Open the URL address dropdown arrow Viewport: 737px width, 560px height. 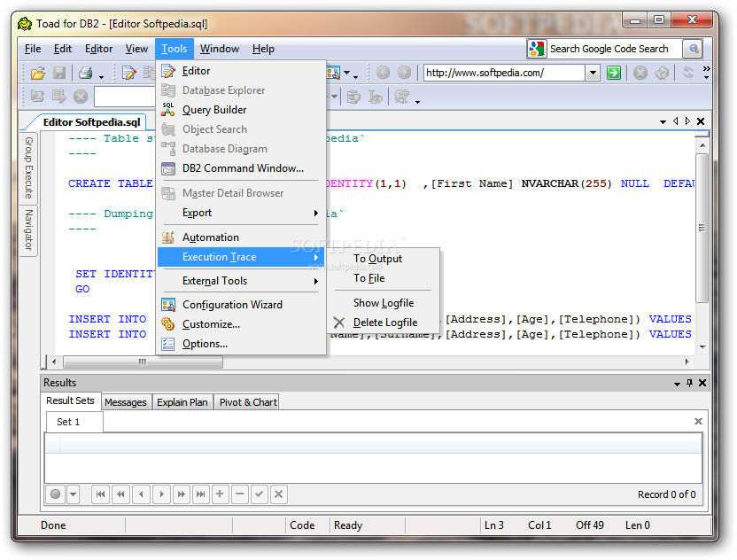click(x=593, y=73)
